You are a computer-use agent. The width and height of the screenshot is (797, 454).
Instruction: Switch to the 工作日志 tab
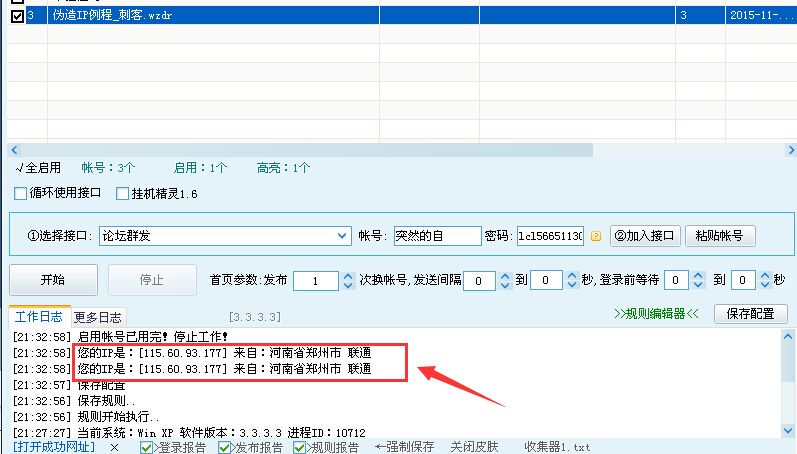(39, 317)
